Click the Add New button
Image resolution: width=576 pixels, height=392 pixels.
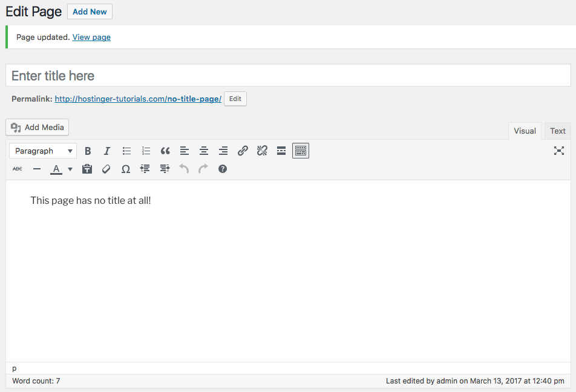(x=89, y=11)
